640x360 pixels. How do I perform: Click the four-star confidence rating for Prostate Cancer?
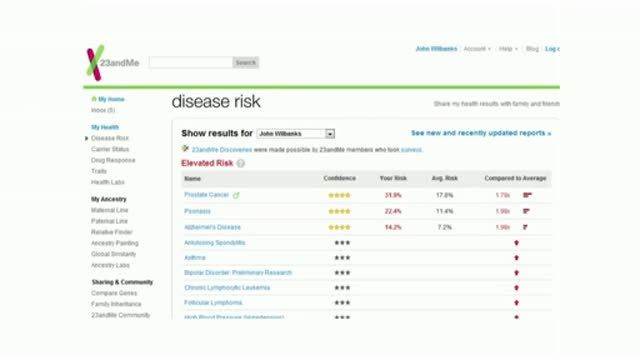(x=339, y=195)
